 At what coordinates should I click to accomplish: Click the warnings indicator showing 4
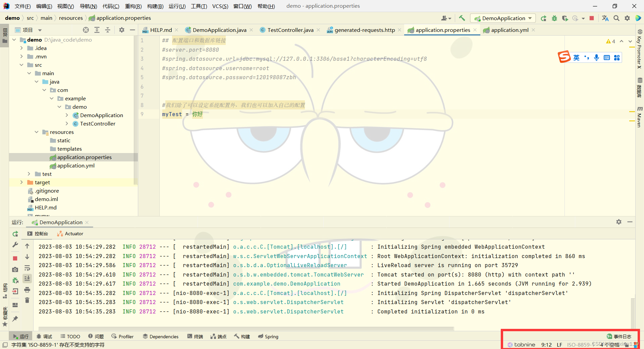coord(610,41)
